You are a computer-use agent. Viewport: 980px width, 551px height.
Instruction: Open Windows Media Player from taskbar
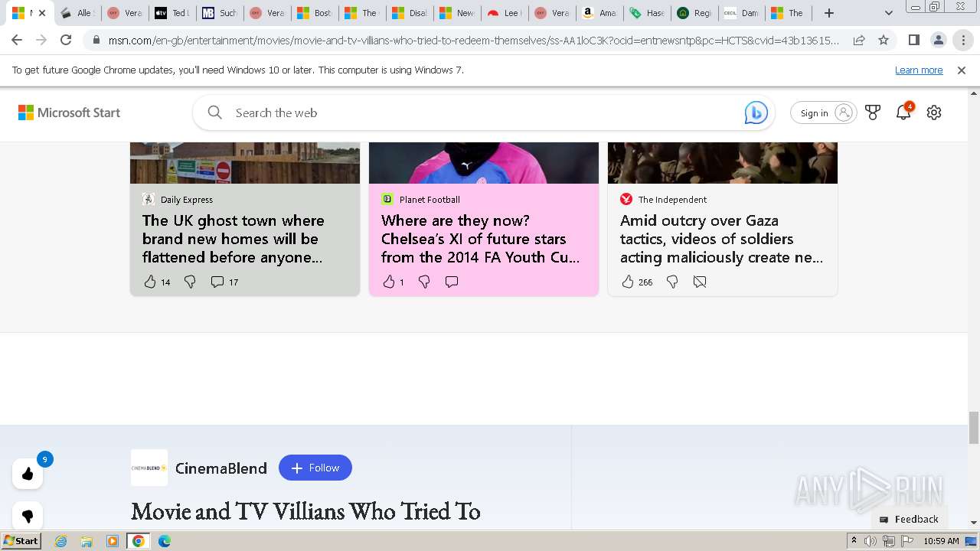coord(113,541)
